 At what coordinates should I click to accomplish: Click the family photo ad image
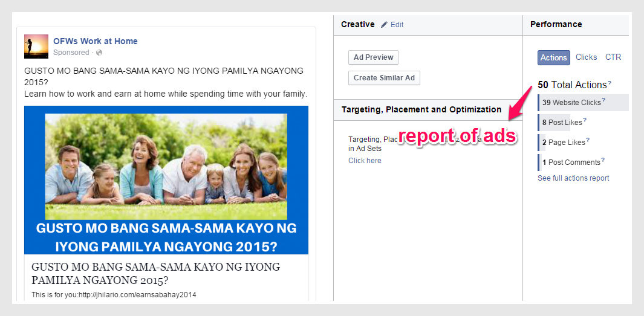tap(166, 167)
